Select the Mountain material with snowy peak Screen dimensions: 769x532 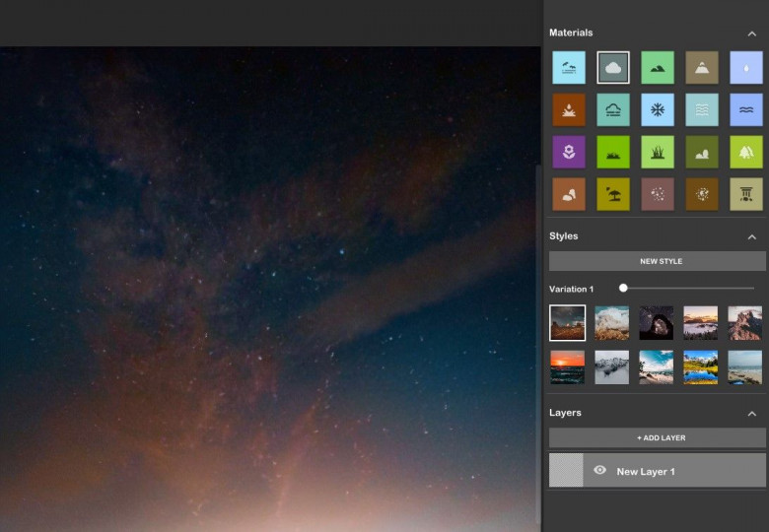pos(702,68)
